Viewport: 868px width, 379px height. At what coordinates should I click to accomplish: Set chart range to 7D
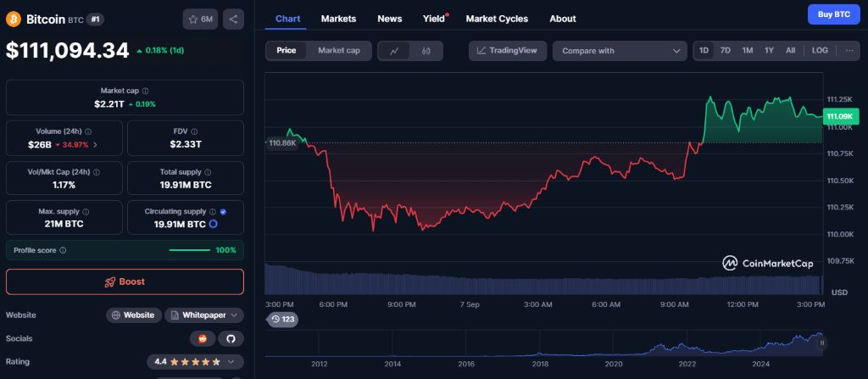point(726,50)
